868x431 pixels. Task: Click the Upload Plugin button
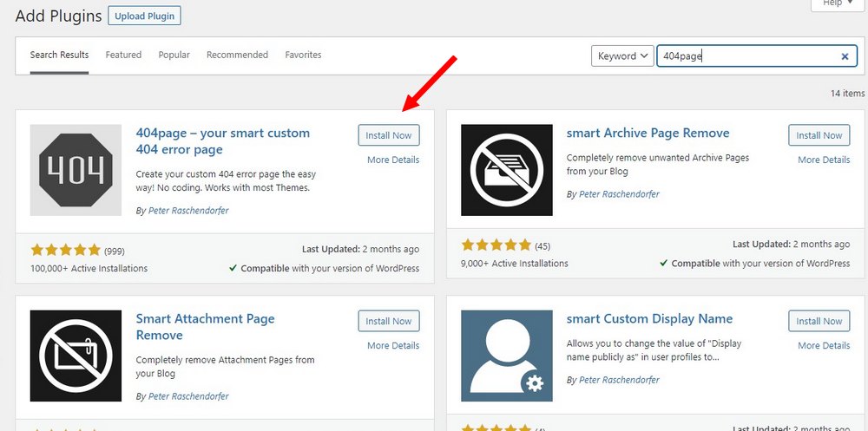pos(144,16)
